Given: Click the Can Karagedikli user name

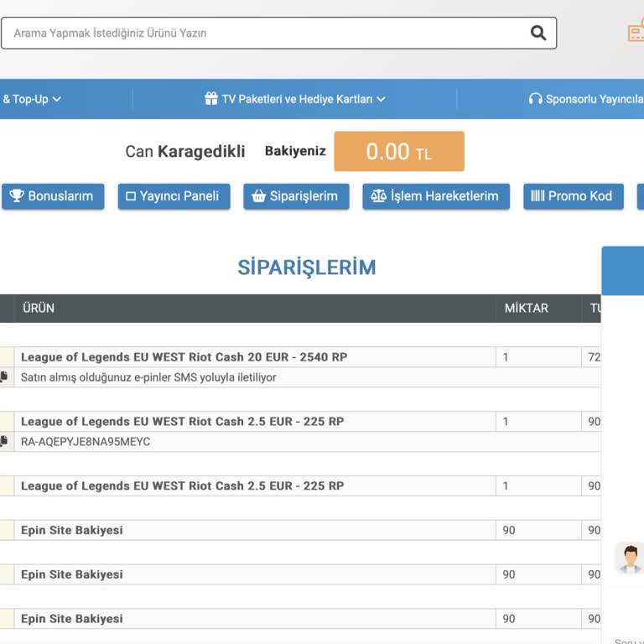Looking at the screenshot, I should tap(185, 151).
